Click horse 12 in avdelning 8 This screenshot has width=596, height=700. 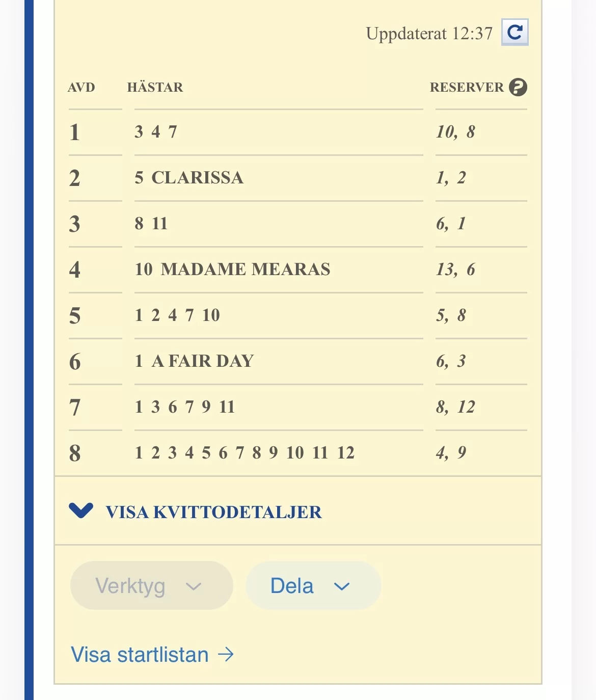click(346, 452)
